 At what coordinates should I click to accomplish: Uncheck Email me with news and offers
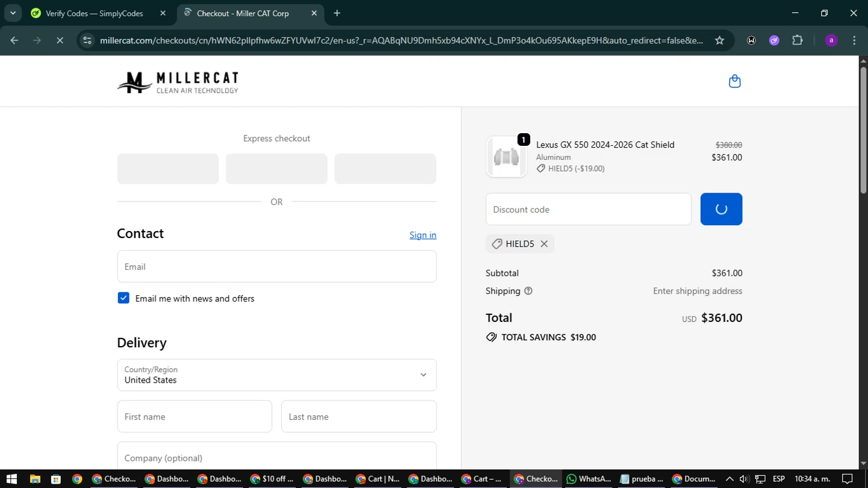pyautogui.click(x=123, y=298)
